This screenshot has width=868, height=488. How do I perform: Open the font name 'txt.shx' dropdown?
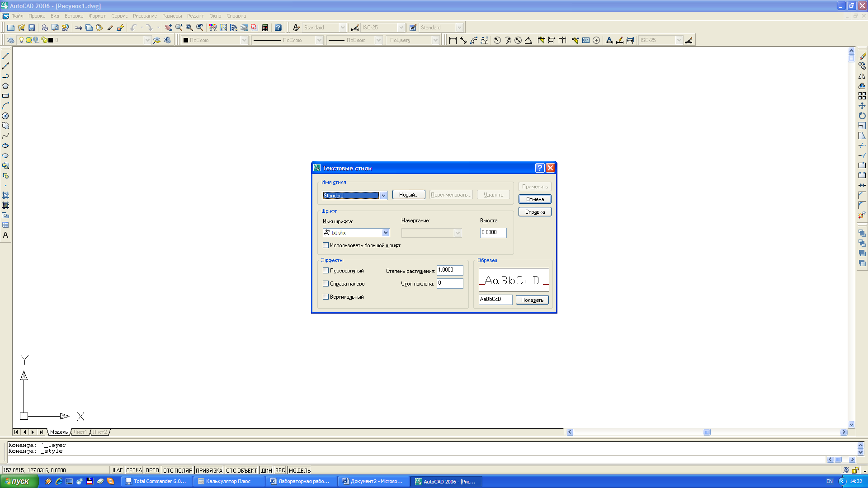(386, 233)
